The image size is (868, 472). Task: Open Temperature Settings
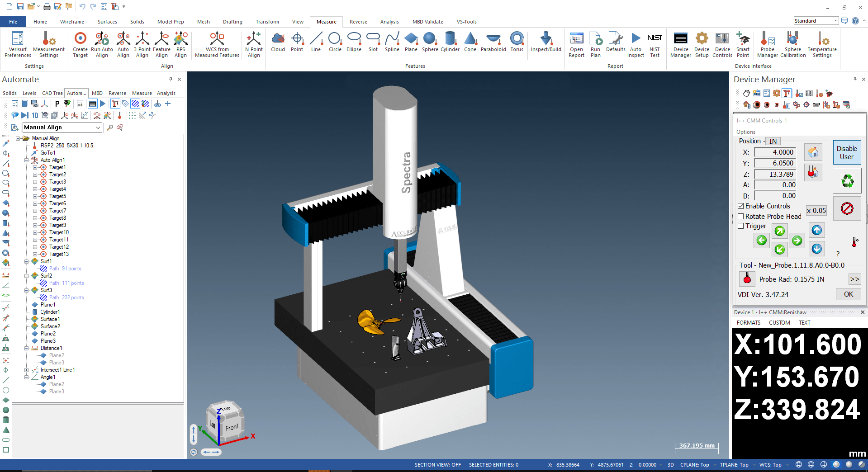pos(822,44)
